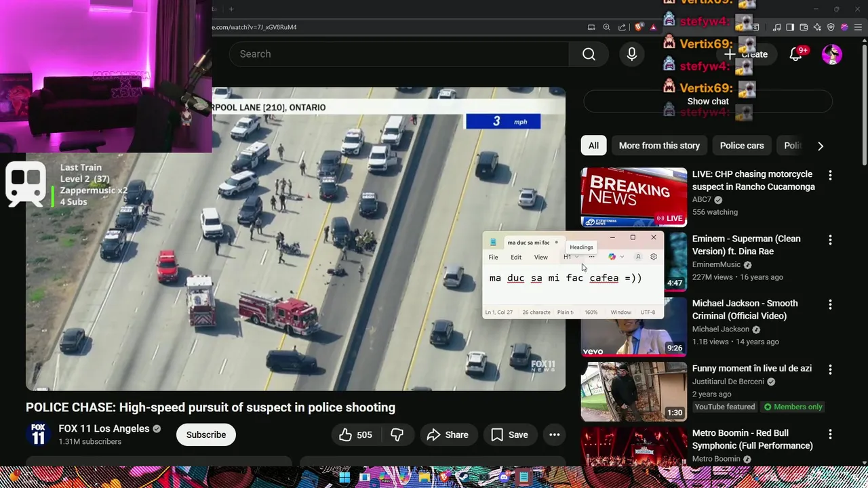The height and width of the screenshot is (488, 868).
Task: Open options for CHP motorcycle chase video
Action: 830,176
